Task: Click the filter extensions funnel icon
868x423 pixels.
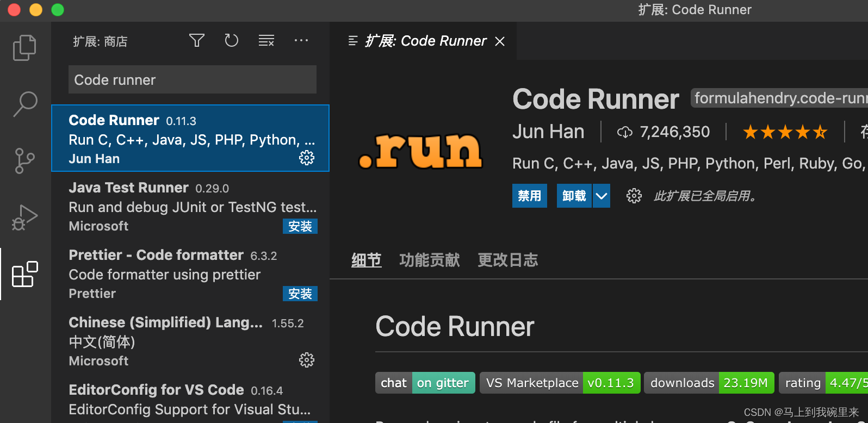Action: 197,41
